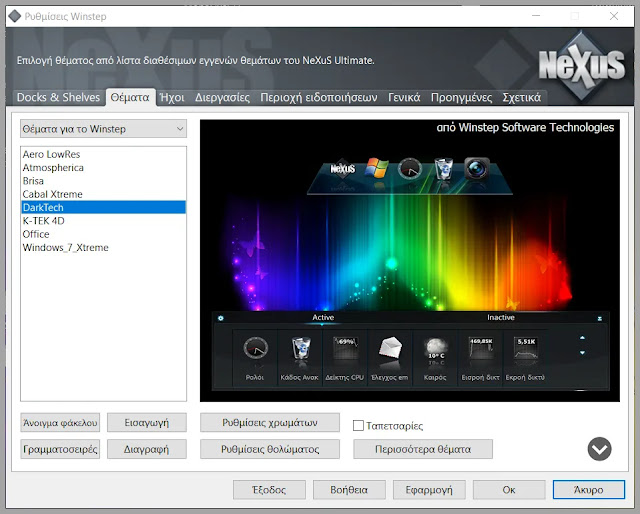Image resolution: width=640 pixels, height=514 pixels.
Task: Show the Σχετικά tab
Action: (522, 98)
